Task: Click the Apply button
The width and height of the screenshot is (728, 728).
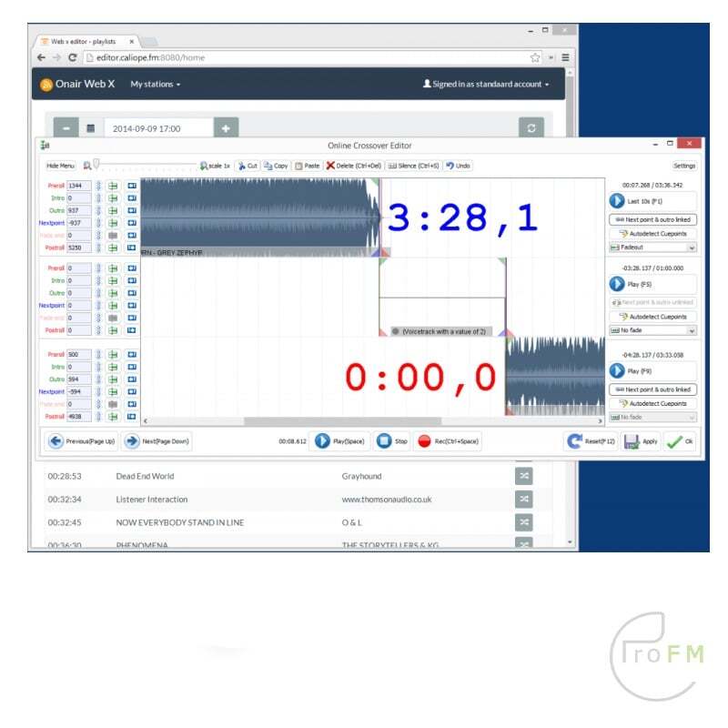Action: pos(642,441)
